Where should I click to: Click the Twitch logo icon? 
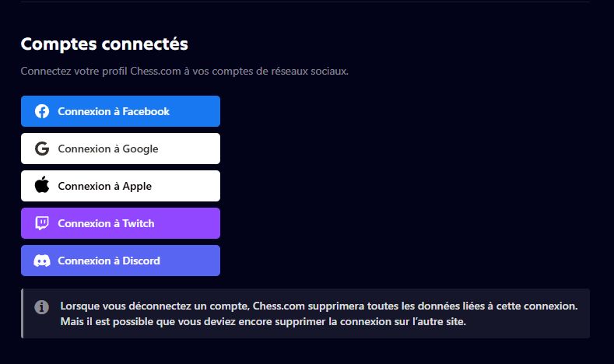pos(42,223)
